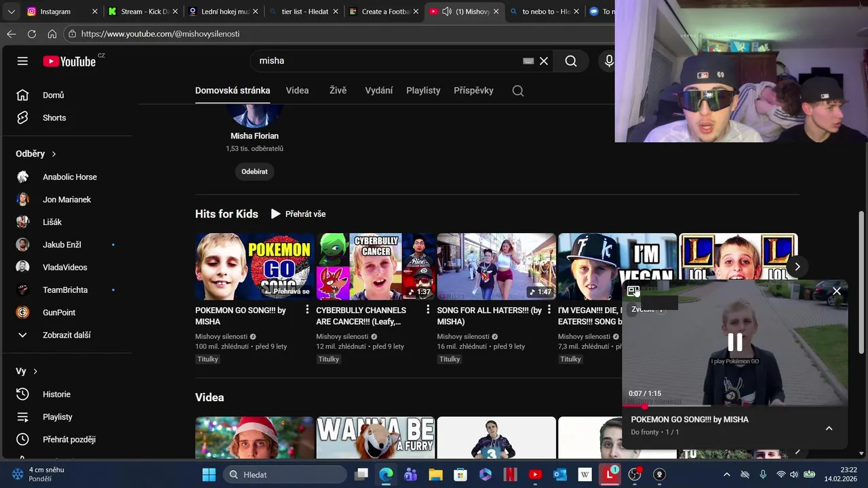Play all with Přehrát vše

(298, 213)
